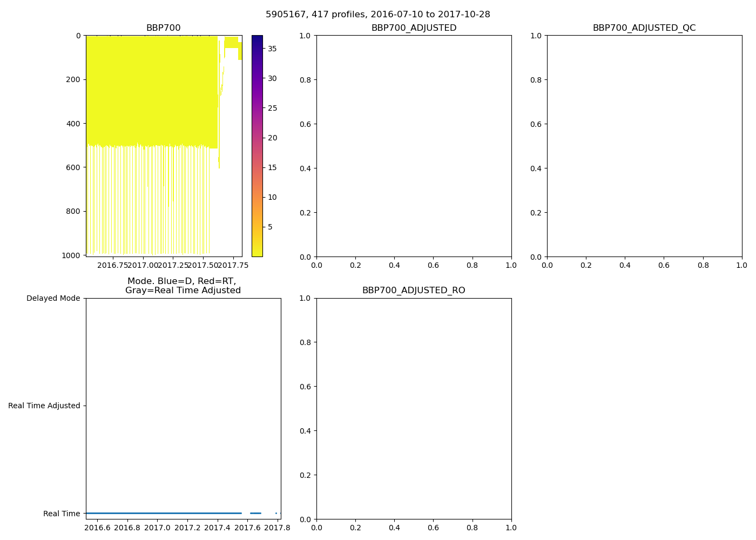Click the 'Real Time Adjusted' y-axis label
This screenshot has width=756, height=540.
click(x=44, y=406)
